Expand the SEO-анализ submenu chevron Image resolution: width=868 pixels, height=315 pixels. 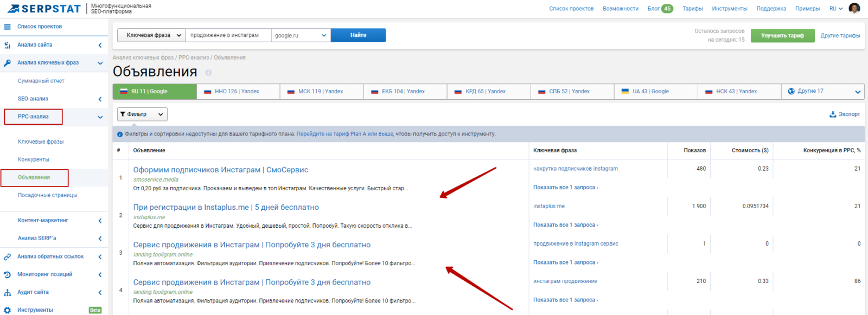tap(100, 99)
